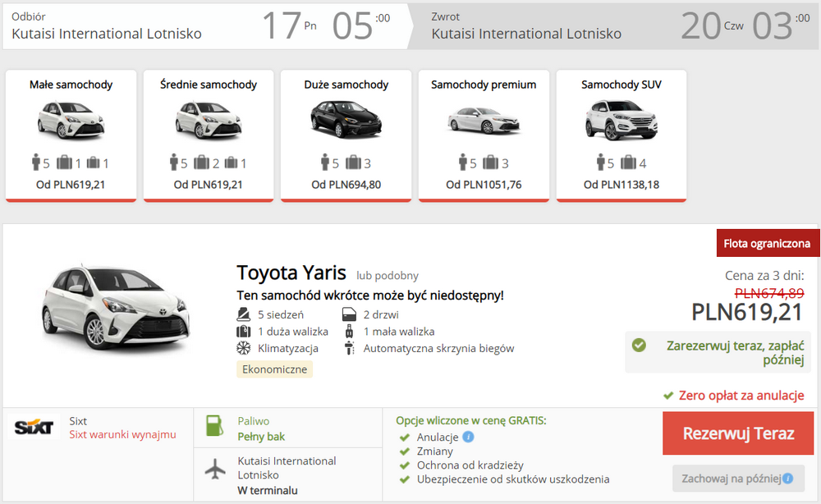Viewport: 821px width, 504px height.
Task: Click the gearbox icon for Automatyczna skrzynia
Action: click(x=349, y=348)
